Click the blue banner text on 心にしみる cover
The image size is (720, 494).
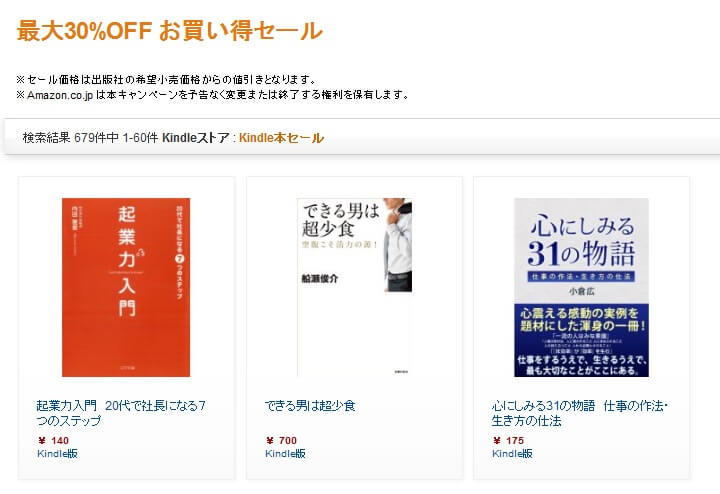tap(581, 276)
